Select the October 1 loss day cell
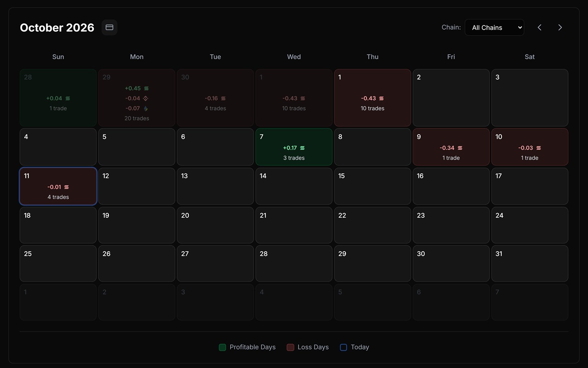The image size is (588, 368). coord(373,98)
